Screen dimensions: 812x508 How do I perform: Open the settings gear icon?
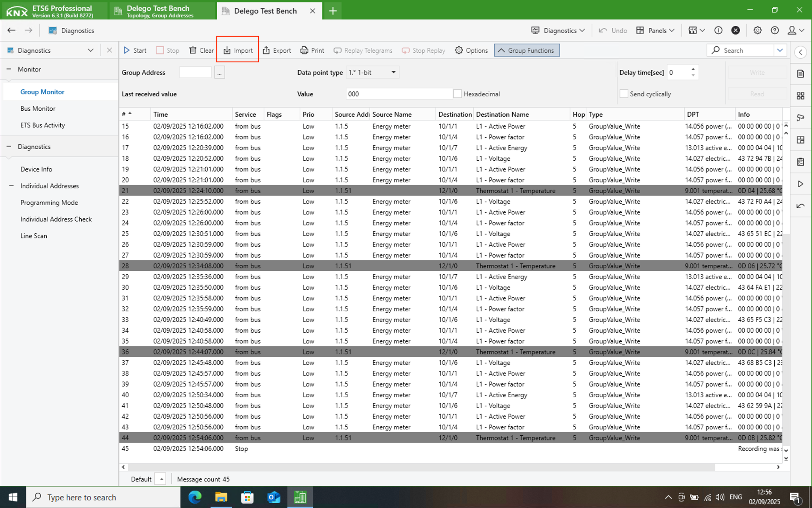757,31
